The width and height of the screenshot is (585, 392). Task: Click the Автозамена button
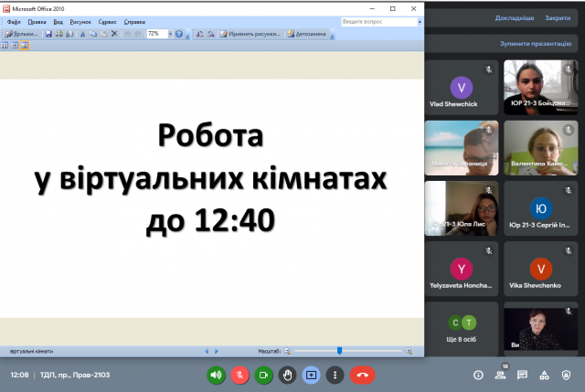(x=307, y=34)
